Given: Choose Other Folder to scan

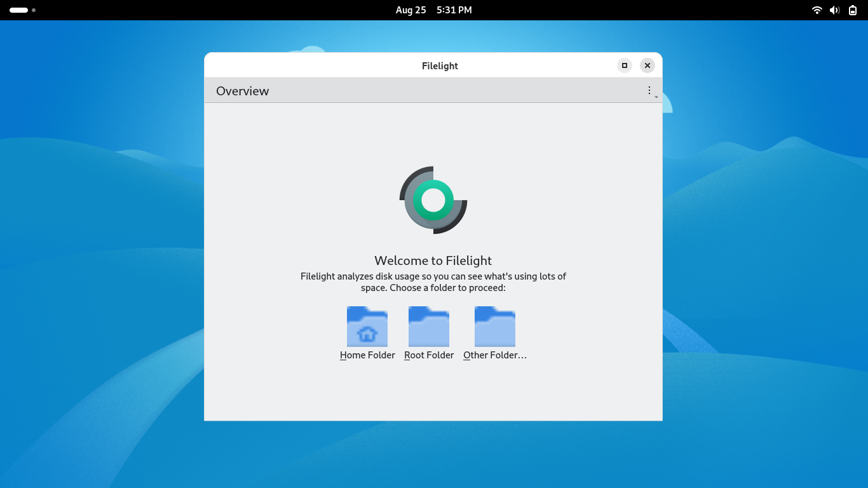Looking at the screenshot, I should pos(495,334).
